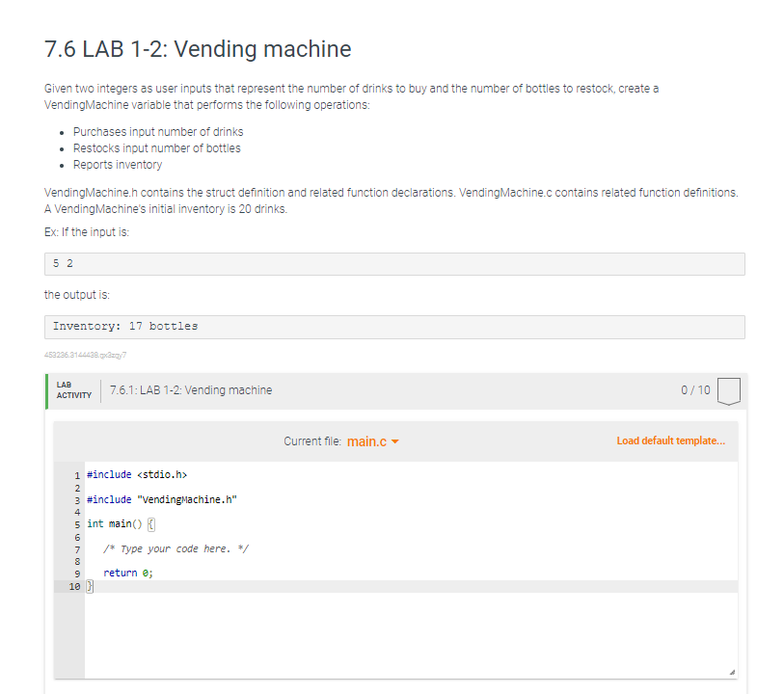Screen dimensions: 784x694
Task: Click the editor resize handle at the corner
Action: click(732, 673)
